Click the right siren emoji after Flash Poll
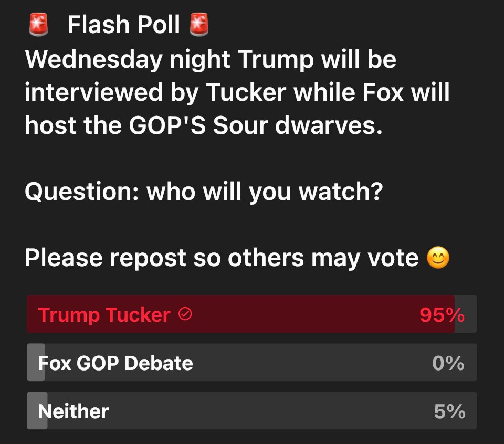 (199, 25)
